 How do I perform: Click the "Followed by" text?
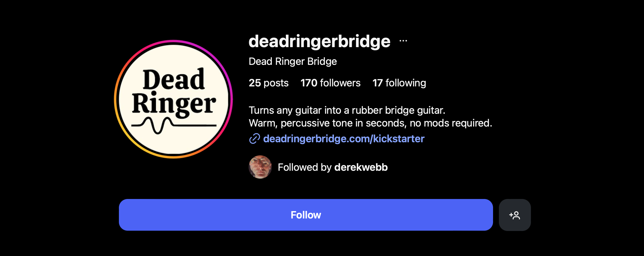[x=305, y=167]
